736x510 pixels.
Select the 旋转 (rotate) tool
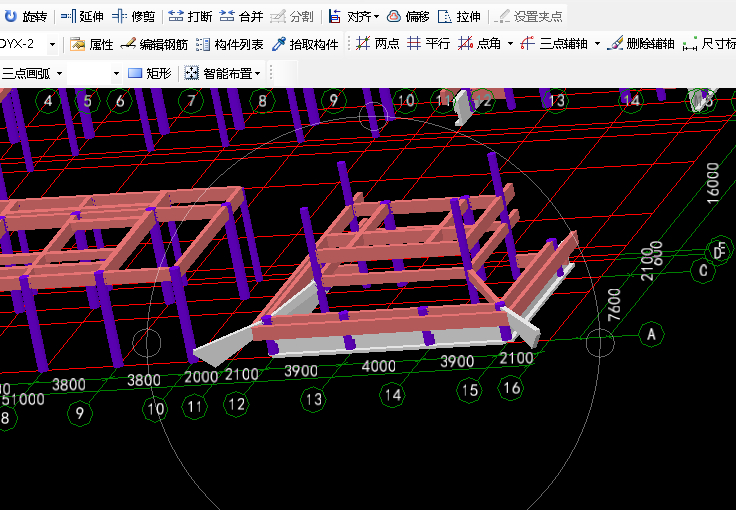click(26, 17)
